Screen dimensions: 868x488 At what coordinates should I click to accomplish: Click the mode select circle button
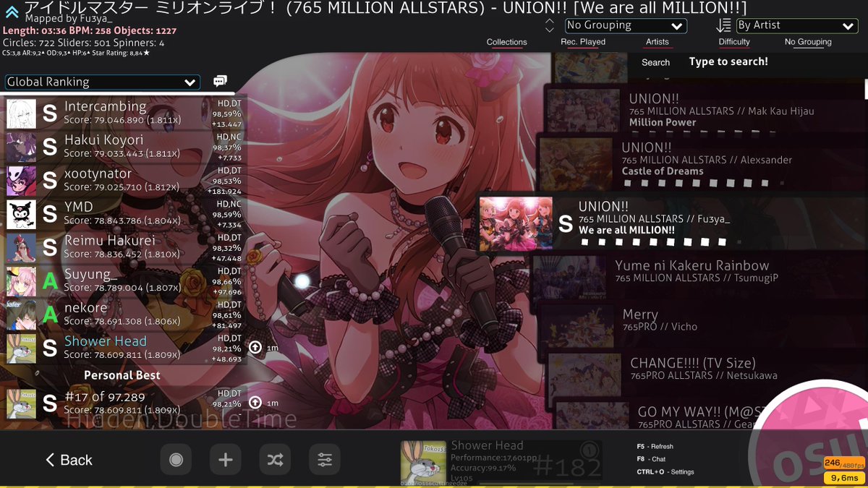coord(176,460)
